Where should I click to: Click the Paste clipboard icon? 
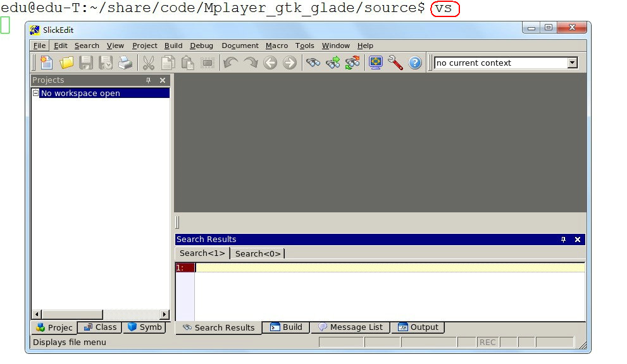[x=187, y=63]
